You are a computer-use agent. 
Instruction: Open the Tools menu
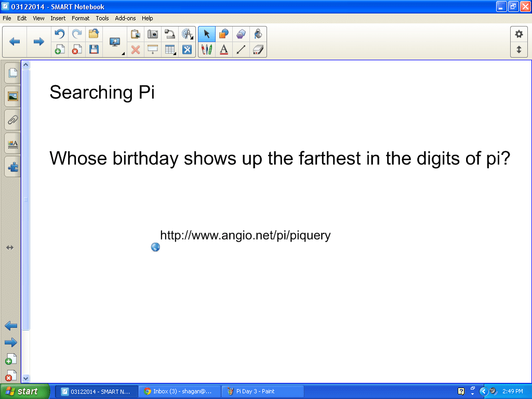pos(102,18)
